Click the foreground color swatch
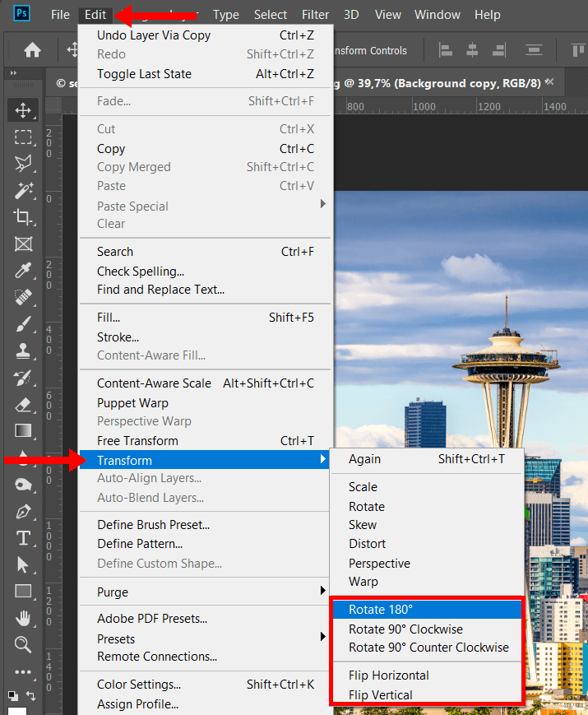 click(17, 711)
